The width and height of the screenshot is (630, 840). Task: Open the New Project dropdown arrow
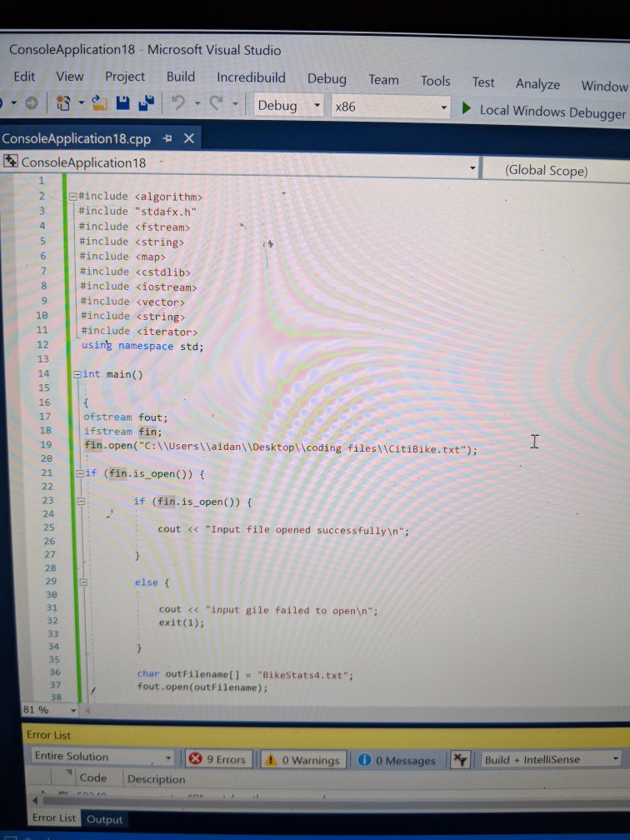pos(82,102)
